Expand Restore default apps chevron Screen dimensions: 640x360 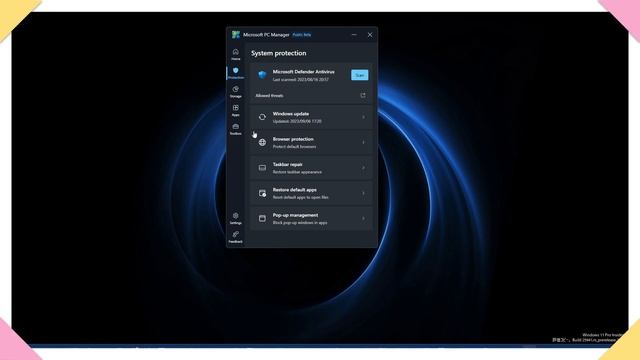(x=363, y=193)
